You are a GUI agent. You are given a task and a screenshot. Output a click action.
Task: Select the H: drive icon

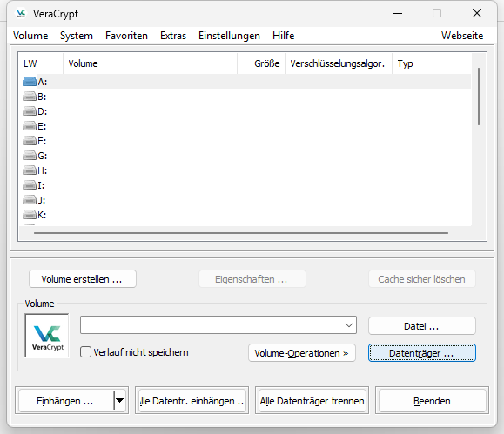pos(30,170)
